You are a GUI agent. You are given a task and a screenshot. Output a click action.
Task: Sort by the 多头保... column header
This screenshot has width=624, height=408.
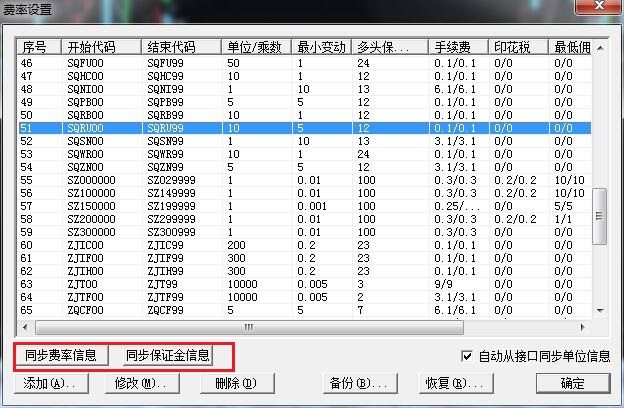390,47
